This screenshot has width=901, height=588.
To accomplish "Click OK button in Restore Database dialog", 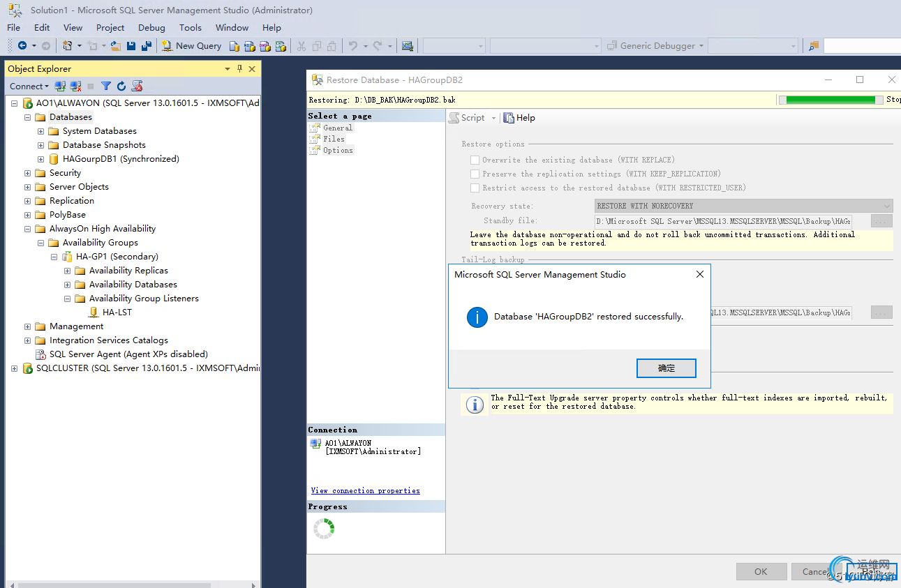I will (761, 571).
